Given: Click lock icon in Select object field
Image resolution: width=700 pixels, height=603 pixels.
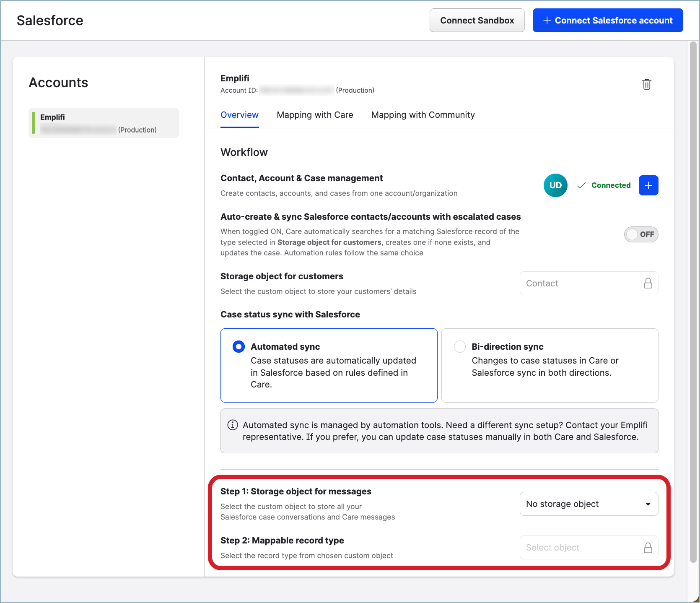Looking at the screenshot, I should pyautogui.click(x=648, y=548).
